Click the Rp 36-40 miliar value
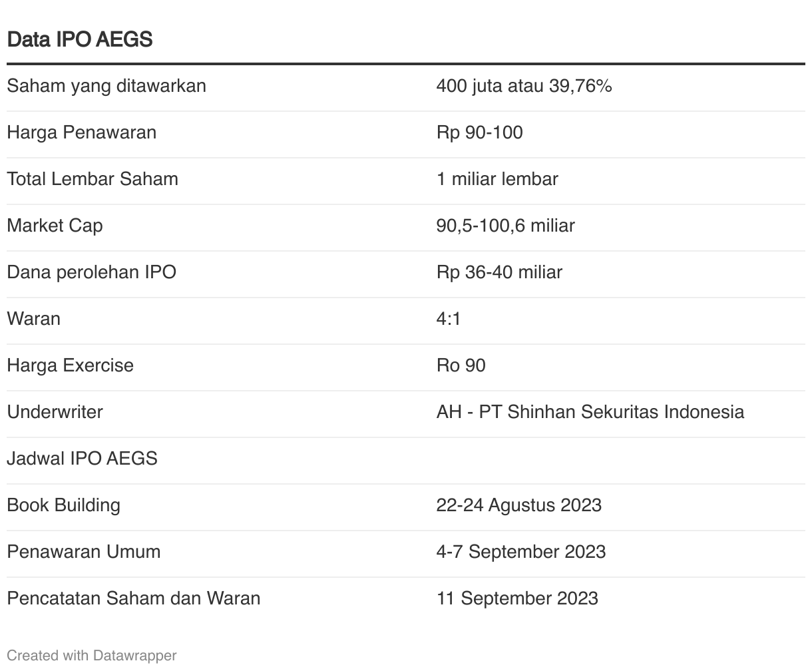This screenshot has width=812, height=671. point(500,272)
